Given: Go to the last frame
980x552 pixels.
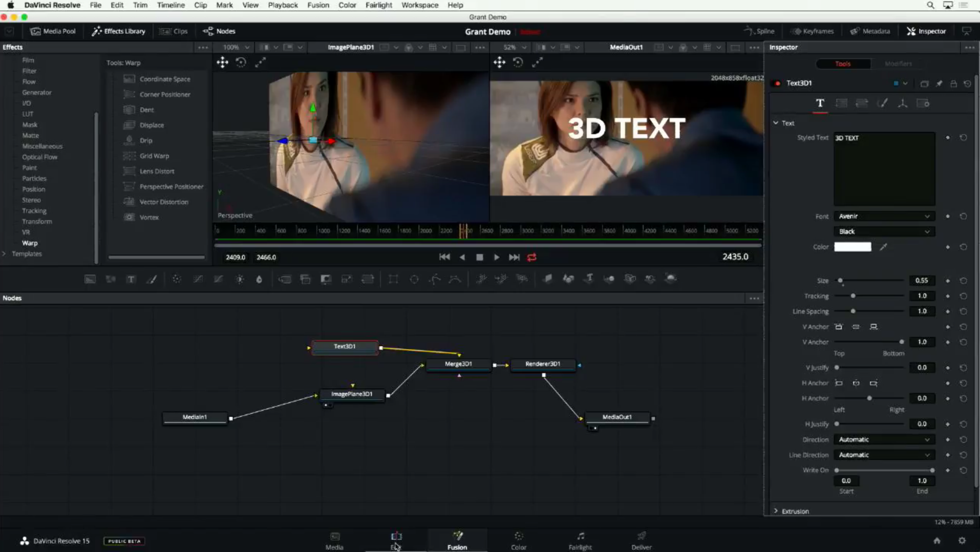Looking at the screenshot, I should coord(514,257).
